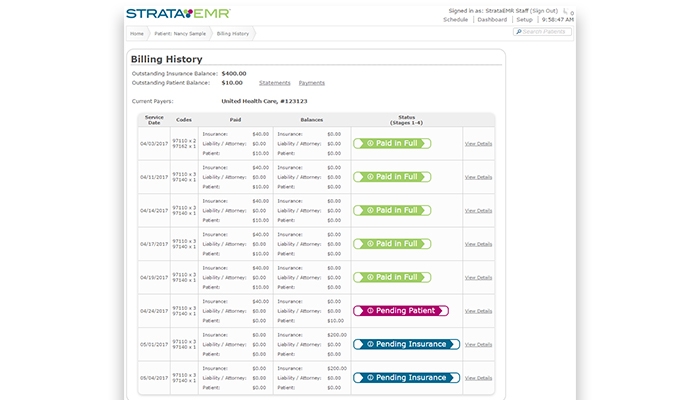This screenshot has width=700, height=400.
Task: Click the notifications icon beside Sign Out
Action: click(568, 12)
